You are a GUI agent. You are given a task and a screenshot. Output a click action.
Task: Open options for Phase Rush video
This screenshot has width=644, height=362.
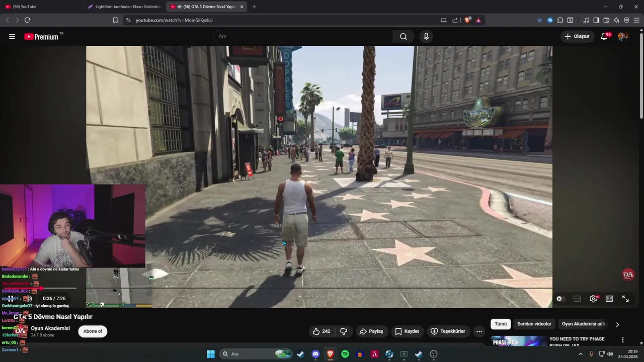point(623,340)
